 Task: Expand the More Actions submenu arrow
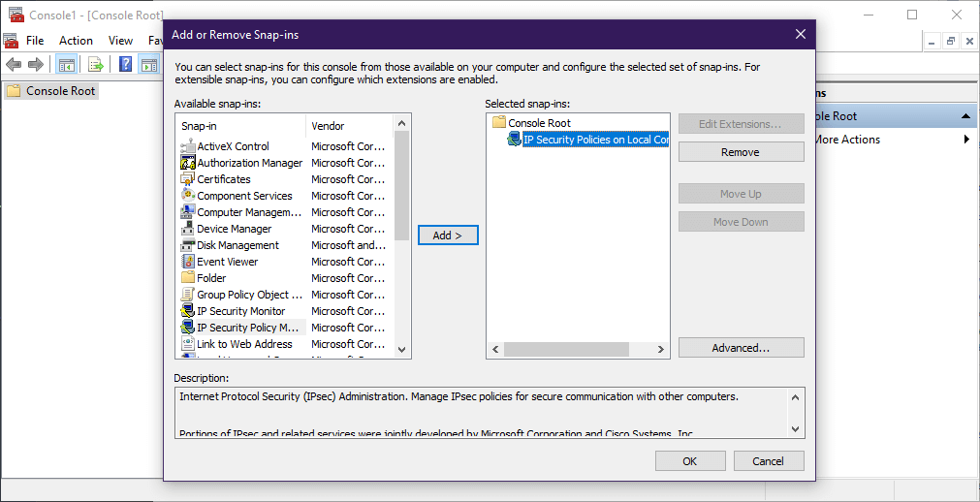coord(966,140)
